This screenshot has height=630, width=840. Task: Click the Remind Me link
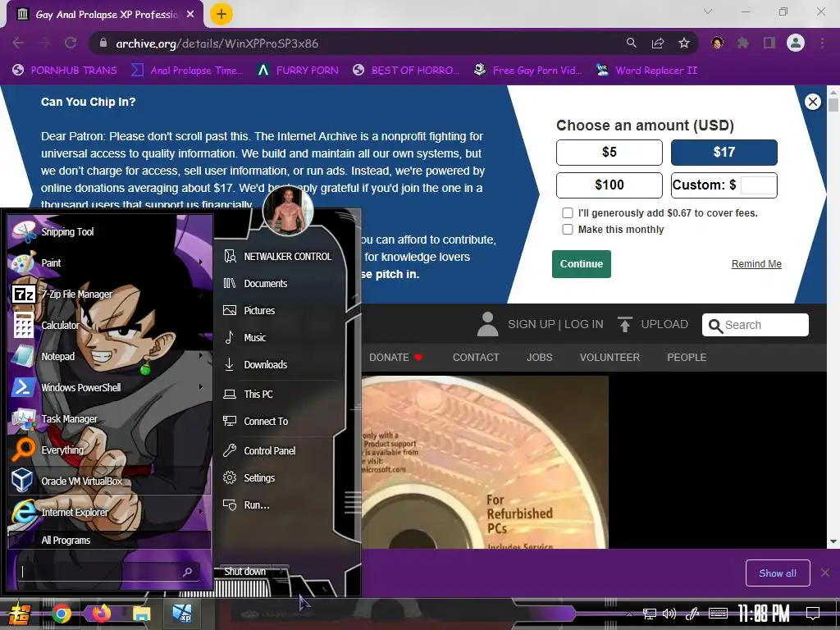click(x=756, y=264)
